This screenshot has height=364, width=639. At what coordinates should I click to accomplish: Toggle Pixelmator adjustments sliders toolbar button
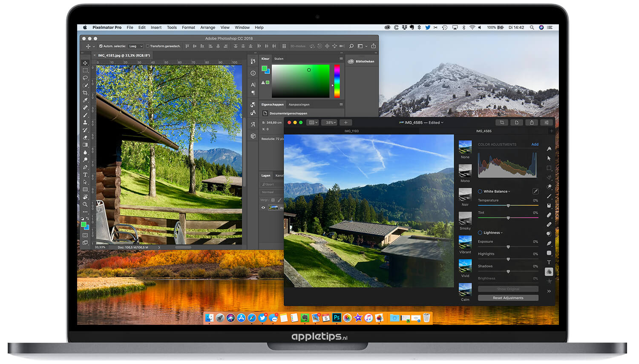(547, 123)
